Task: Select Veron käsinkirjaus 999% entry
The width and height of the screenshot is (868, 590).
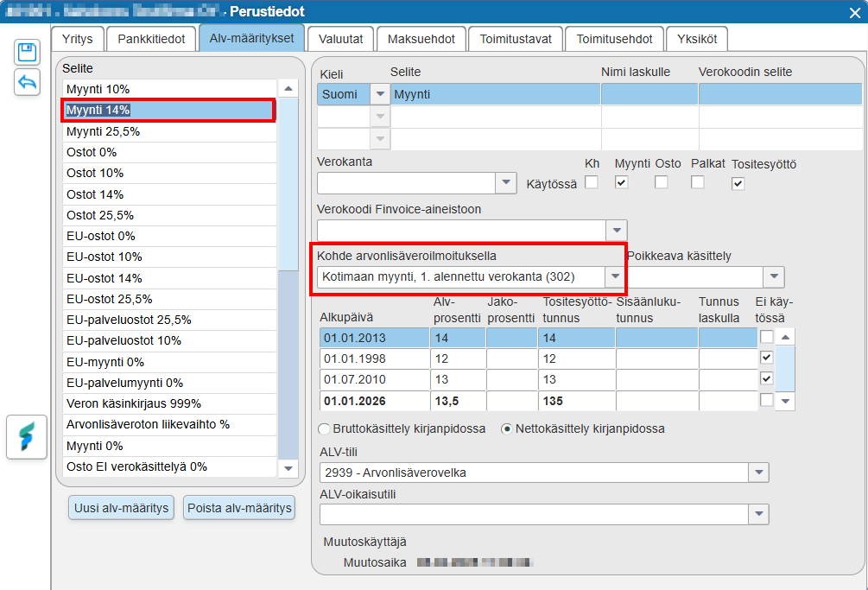Action: (169, 403)
